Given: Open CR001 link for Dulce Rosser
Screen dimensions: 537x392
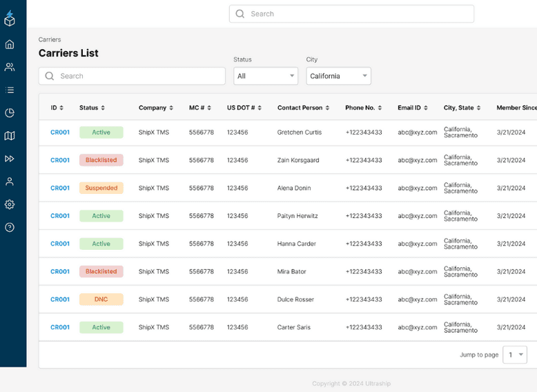Looking at the screenshot, I should pos(60,300).
